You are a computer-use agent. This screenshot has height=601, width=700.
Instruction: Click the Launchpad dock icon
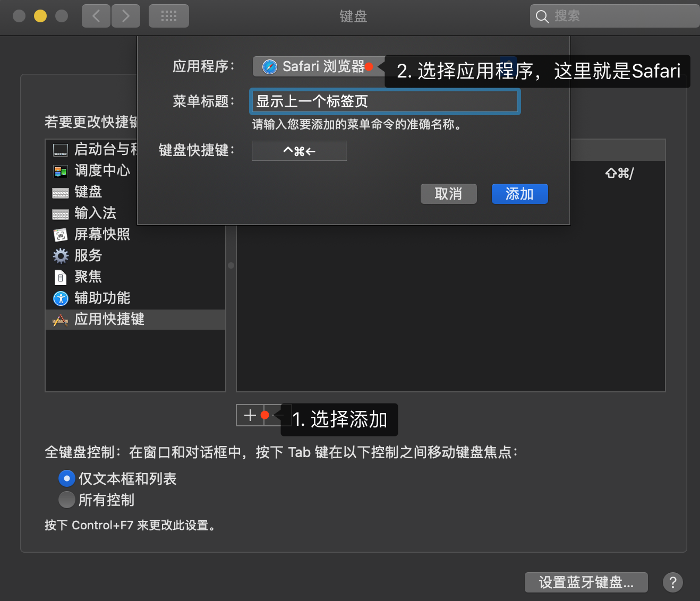(x=61, y=150)
